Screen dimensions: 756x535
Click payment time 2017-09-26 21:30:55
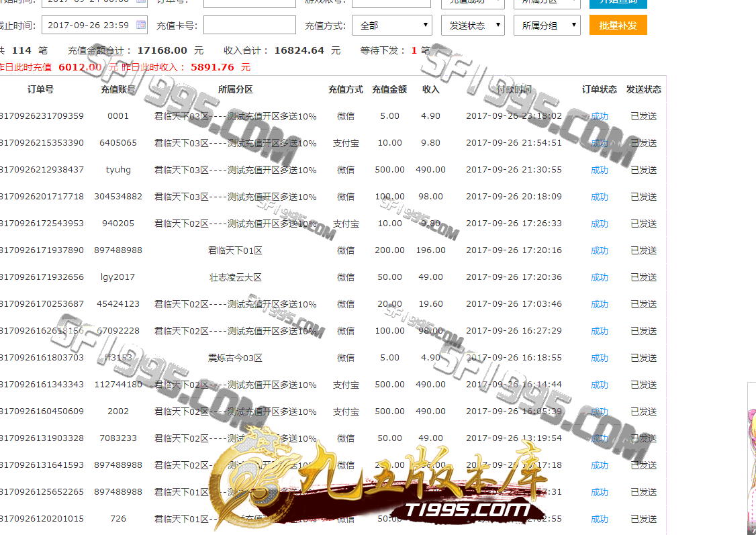[x=514, y=170]
